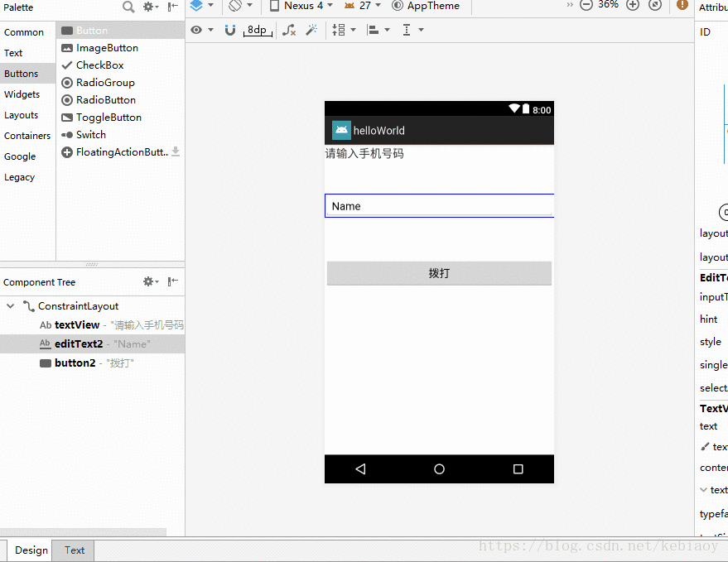Clear all constraints icon
Viewport: 728px width, 562px height.
click(289, 30)
